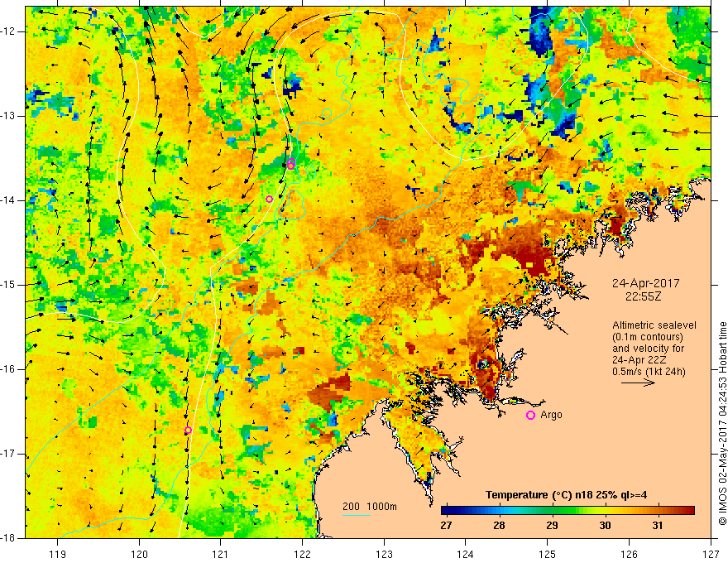The image size is (728, 563).
Task: Click the latitude axis label '-13'
Action: tap(8, 116)
